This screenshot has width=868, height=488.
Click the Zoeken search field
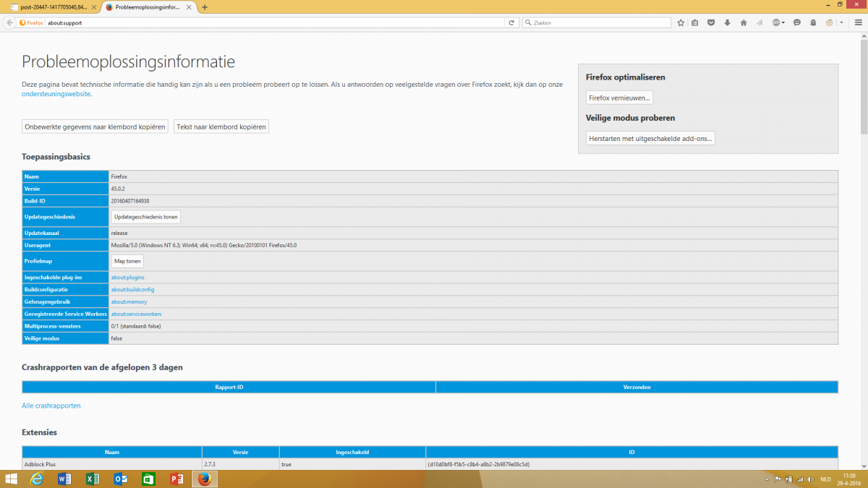pyautogui.click(x=597, y=22)
